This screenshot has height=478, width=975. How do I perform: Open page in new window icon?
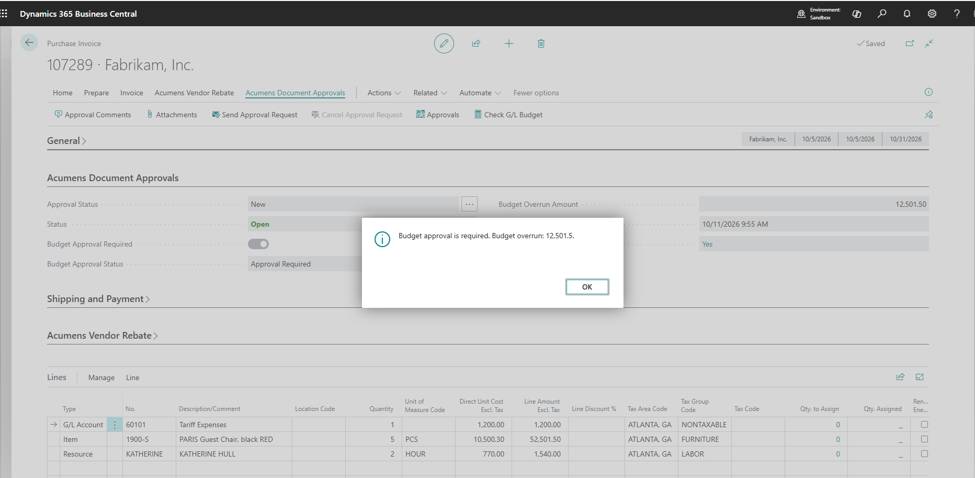[x=910, y=44]
